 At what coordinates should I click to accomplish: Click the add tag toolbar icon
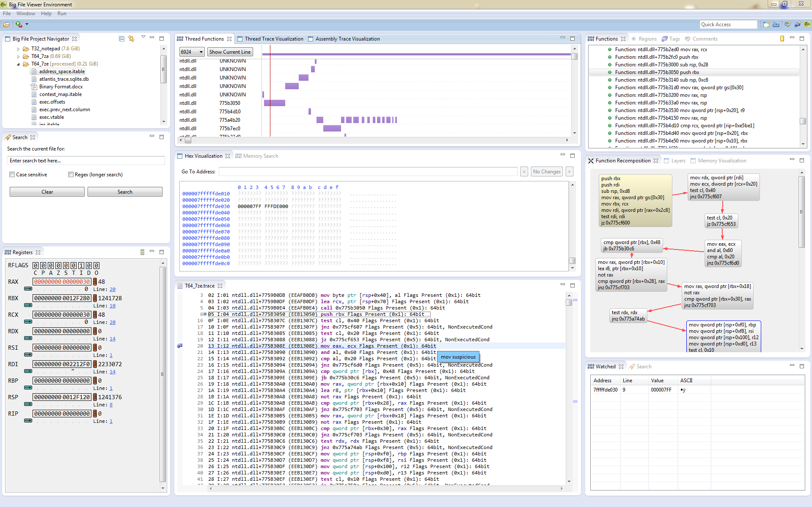(797, 25)
